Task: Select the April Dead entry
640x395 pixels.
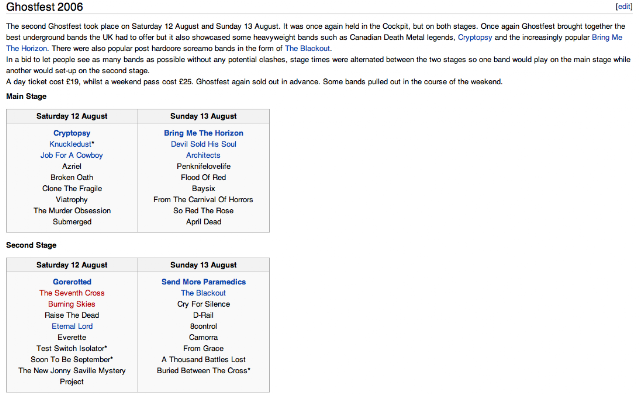Action: [x=203, y=222]
